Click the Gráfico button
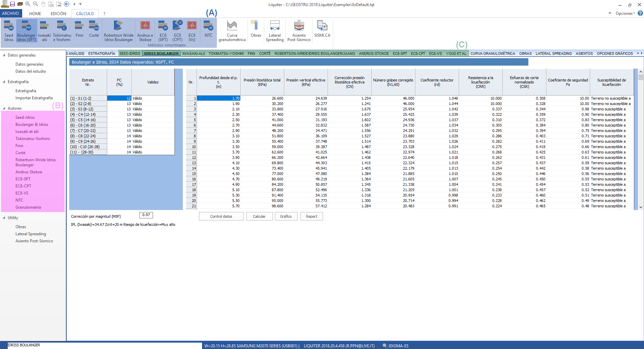The height and width of the screenshot is (349, 644). coord(286,216)
